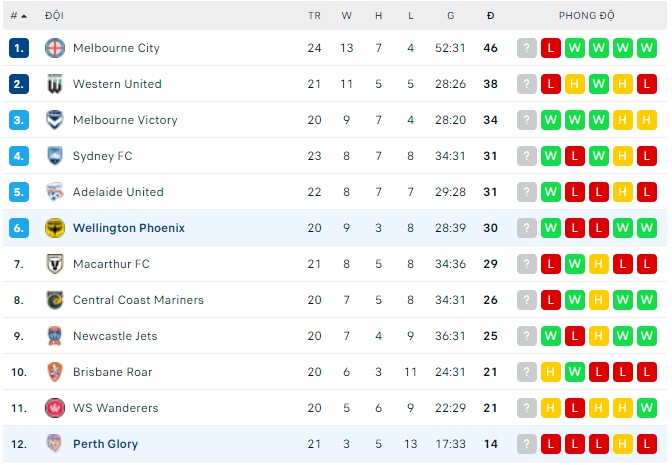Click the Melbourne Victory team badge
The height and width of the screenshot is (465, 672).
[x=55, y=120]
